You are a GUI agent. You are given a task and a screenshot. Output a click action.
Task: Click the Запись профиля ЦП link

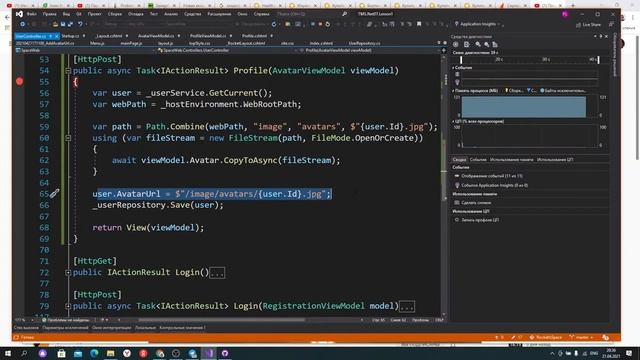480,220
